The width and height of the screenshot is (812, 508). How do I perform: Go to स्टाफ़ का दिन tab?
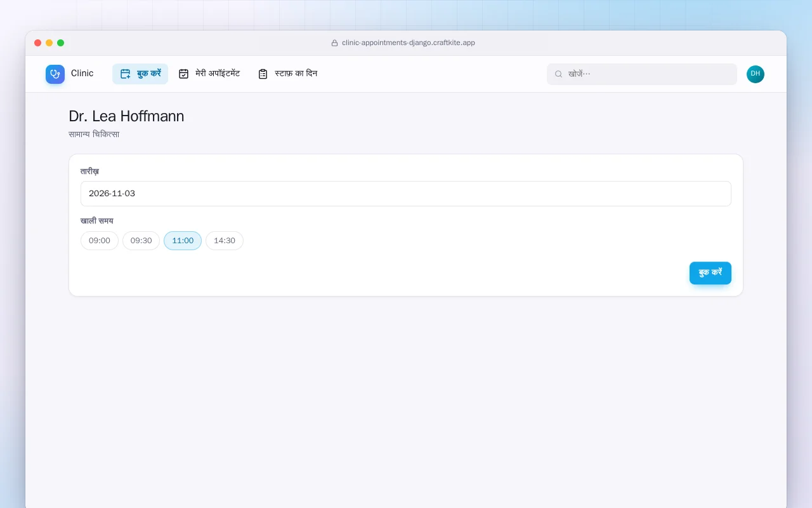click(x=287, y=74)
